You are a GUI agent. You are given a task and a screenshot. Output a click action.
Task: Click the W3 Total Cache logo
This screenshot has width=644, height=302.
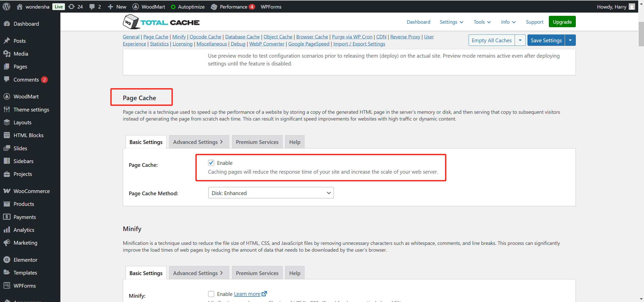(x=161, y=22)
